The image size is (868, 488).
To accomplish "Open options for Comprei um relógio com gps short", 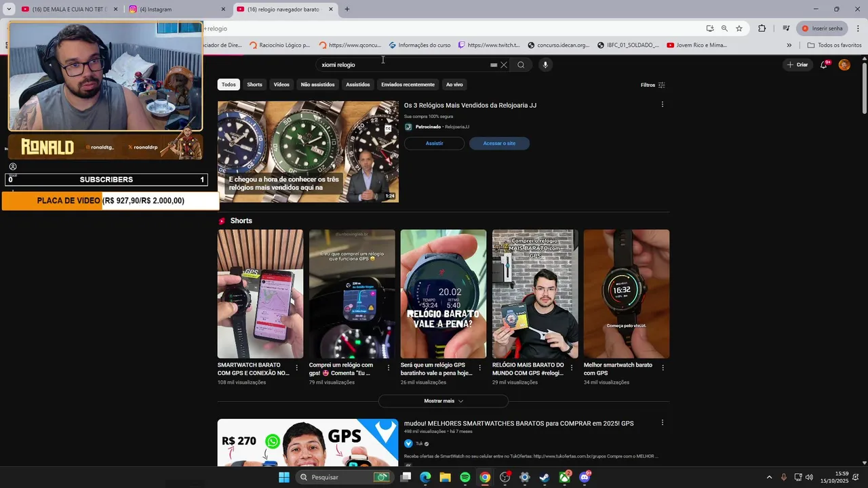I will coord(389,368).
